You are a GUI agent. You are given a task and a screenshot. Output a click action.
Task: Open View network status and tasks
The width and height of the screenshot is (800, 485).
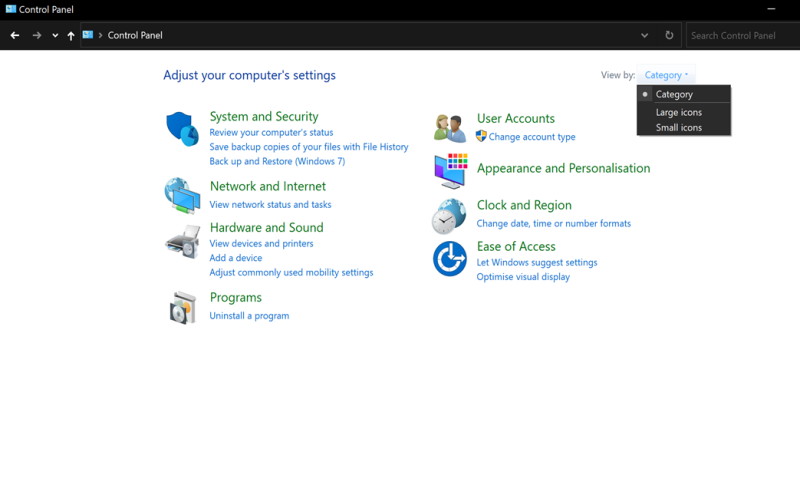click(x=270, y=205)
